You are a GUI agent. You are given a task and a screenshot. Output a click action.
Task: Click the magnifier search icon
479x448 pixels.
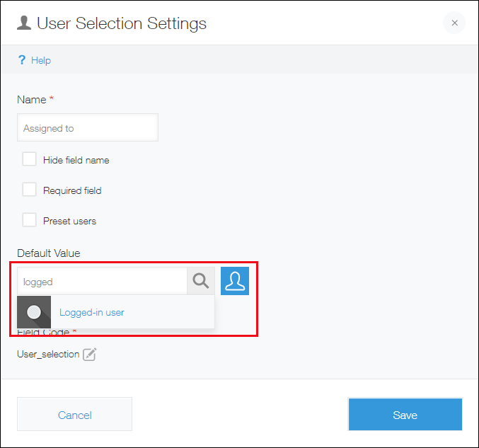click(x=201, y=282)
